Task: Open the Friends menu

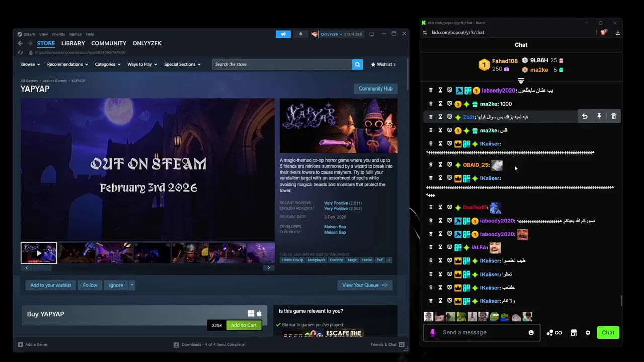Action: [x=58, y=34]
